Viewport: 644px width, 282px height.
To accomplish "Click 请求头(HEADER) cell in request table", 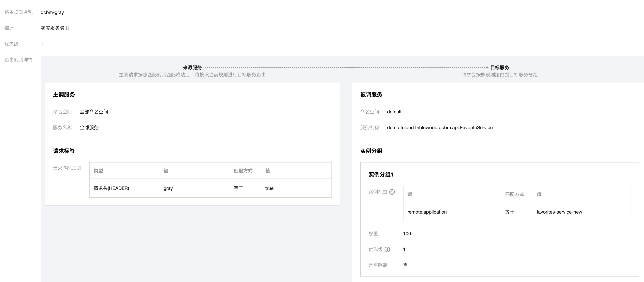I will (111, 188).
